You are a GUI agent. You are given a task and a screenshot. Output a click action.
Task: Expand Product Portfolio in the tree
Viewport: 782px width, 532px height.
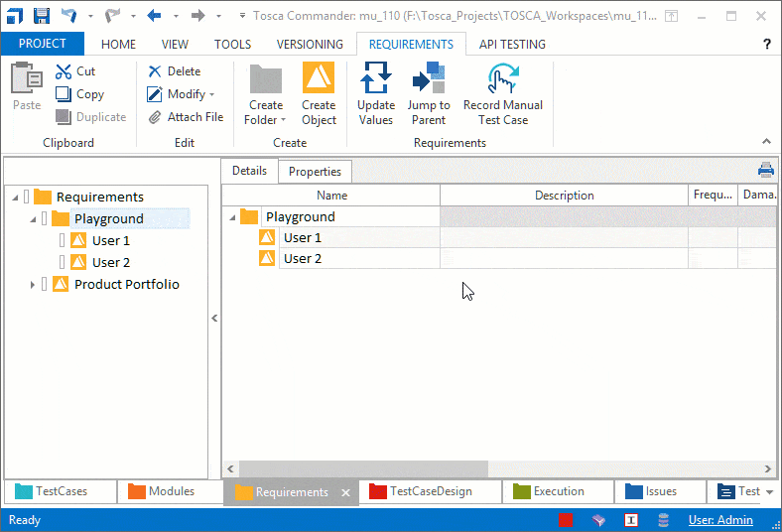tap(33, 285)
